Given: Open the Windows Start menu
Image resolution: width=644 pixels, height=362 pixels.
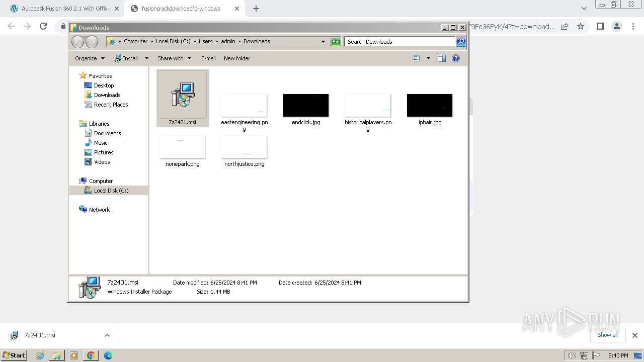Looking at the screenshot, I should 14,355.
